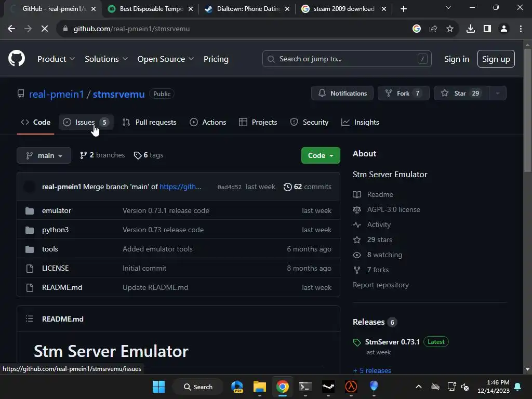
Task: Open Chrome downloads icon
Action: 471,29
